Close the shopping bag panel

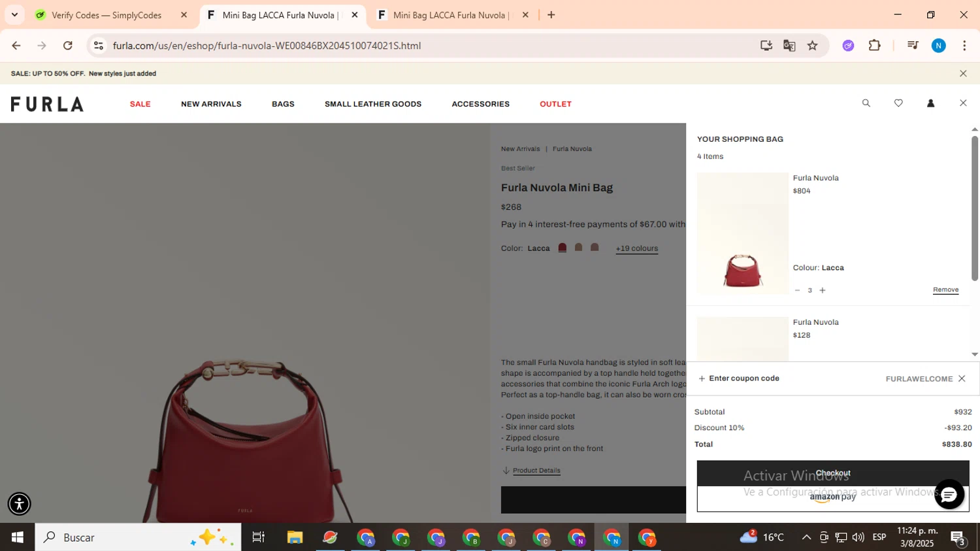coord(963,103)
